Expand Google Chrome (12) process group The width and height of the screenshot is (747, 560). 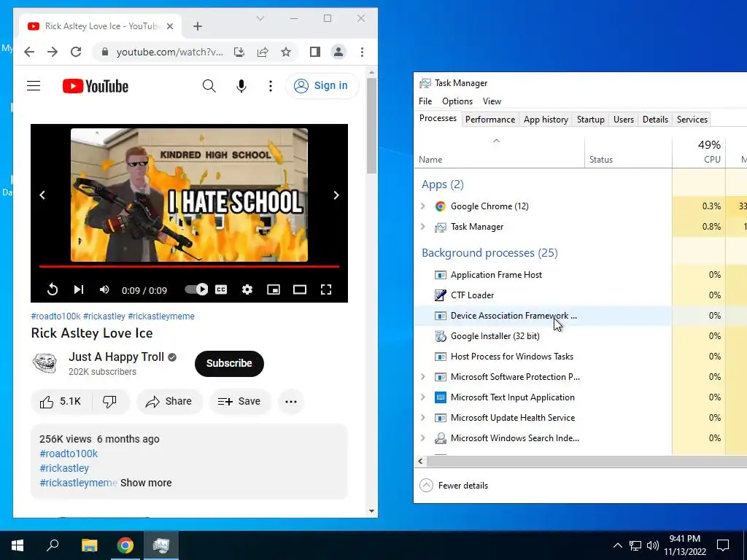[x=422, y=206]
